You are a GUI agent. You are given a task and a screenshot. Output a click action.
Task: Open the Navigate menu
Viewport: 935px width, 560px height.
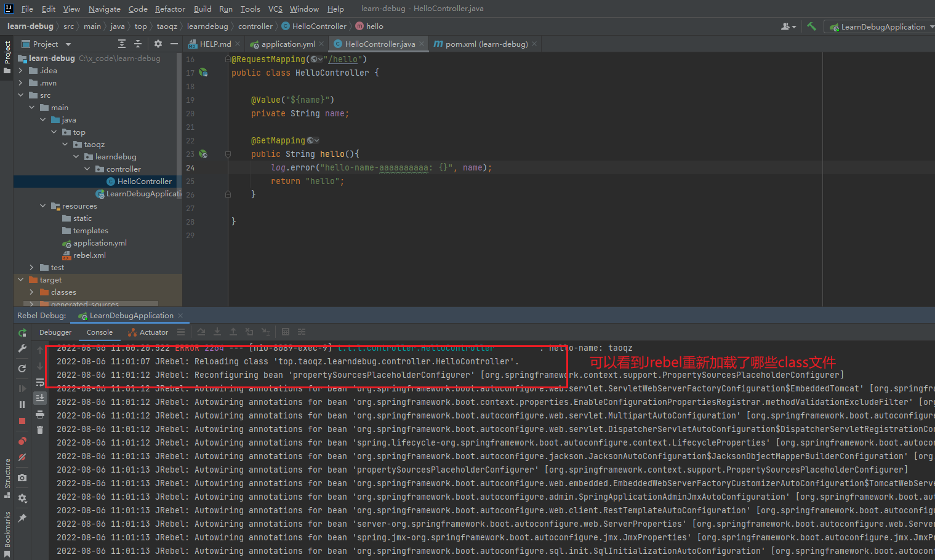pos(104,9)
